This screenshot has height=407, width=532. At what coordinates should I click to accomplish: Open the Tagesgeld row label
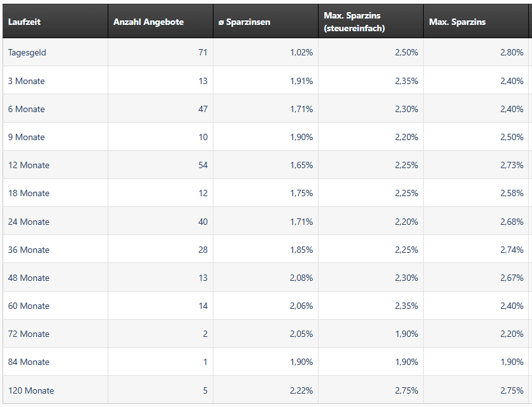click(27, 53)
